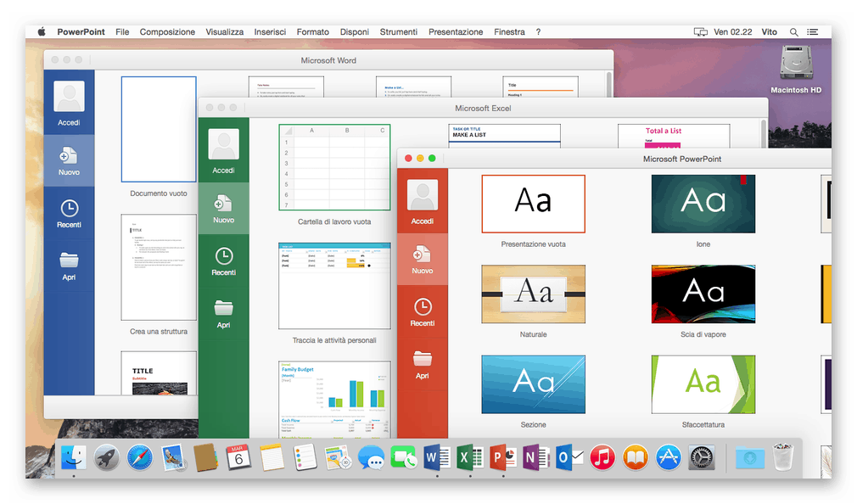Open Word from the Dock
Image resolution: width=857 pixels, height=504 pixels.
[x=437, y=457]
